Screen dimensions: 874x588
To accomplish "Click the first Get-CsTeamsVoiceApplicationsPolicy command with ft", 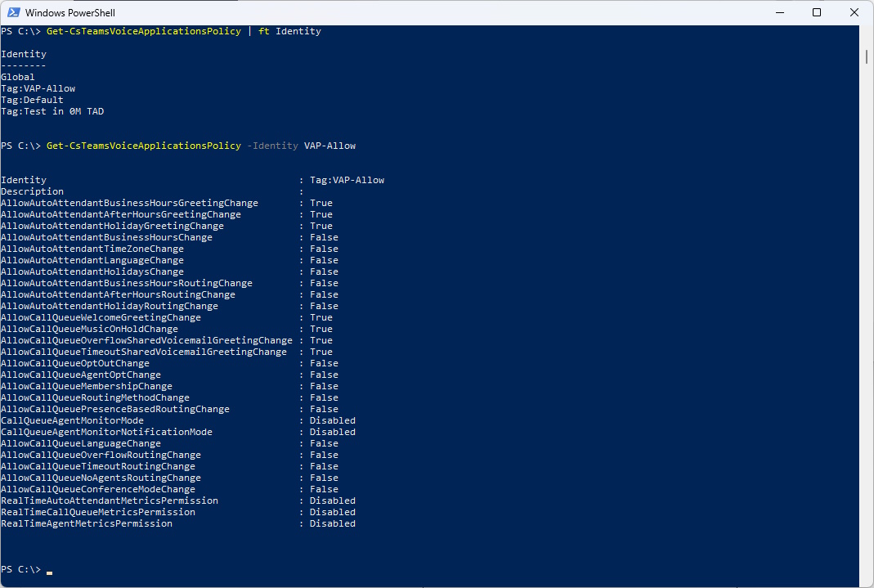I will tap(183, 31).
